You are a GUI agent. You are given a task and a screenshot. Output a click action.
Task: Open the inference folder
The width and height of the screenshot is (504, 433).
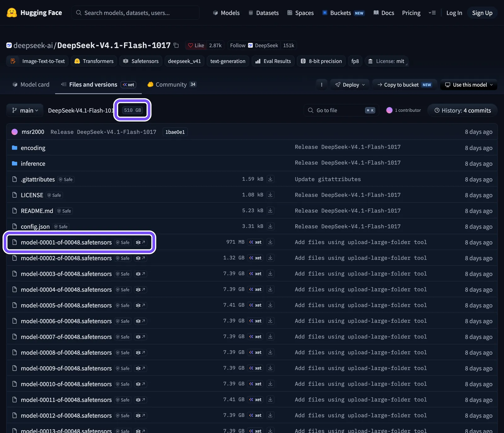coord(33,163)
